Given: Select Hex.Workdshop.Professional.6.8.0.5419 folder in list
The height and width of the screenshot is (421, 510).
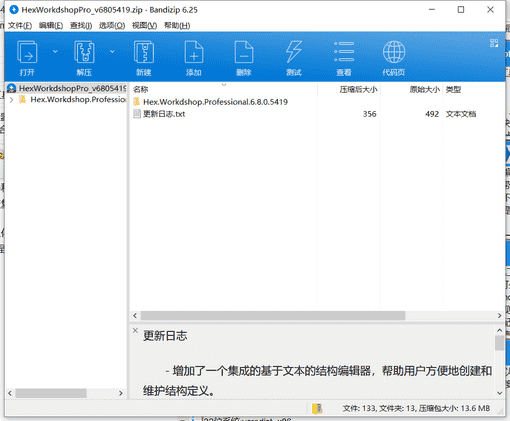Looking at the screenshot, I should (215, 102).
